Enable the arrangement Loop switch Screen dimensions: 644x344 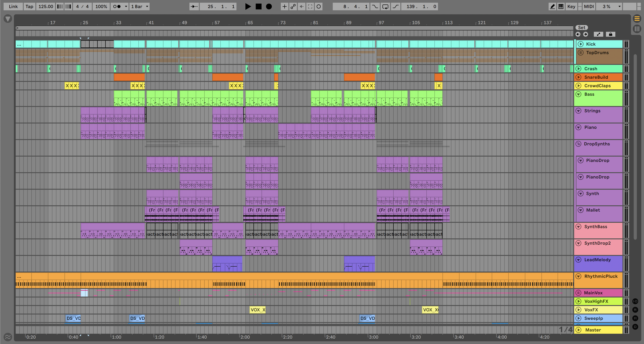click(385, 6)
